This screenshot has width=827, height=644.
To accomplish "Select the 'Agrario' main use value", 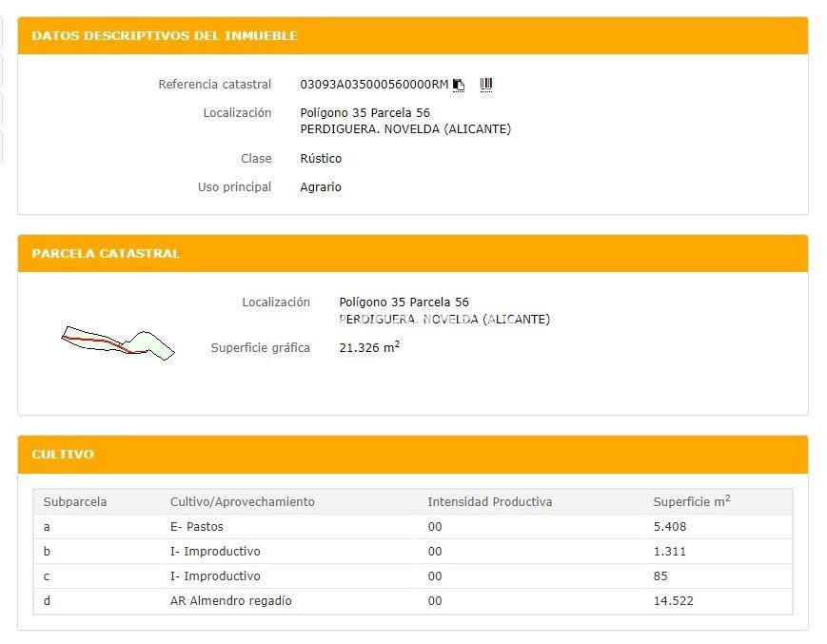I will [321, 187].
